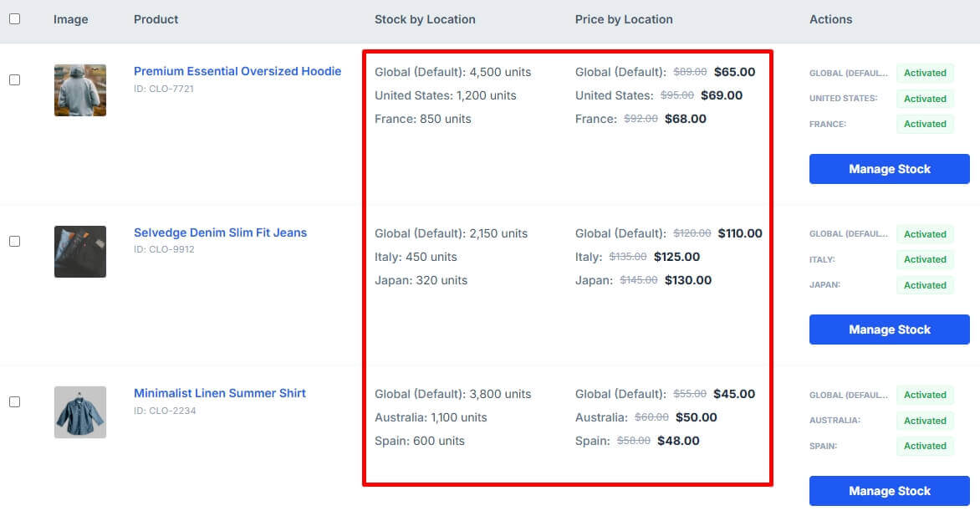Click Manage Stock for the hoodie
Screen dimensions: 980x516
coord(889,169)
